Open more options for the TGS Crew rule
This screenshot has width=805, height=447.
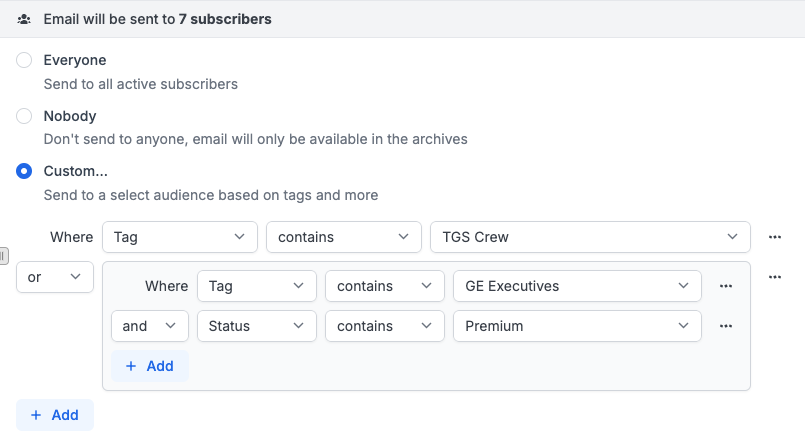pos(774,237)
